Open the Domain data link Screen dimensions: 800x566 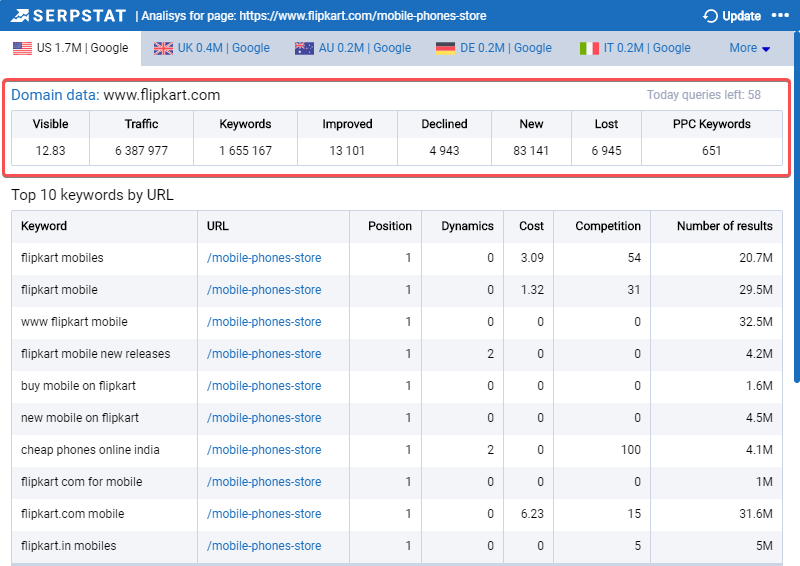click(x=55, y=95)
